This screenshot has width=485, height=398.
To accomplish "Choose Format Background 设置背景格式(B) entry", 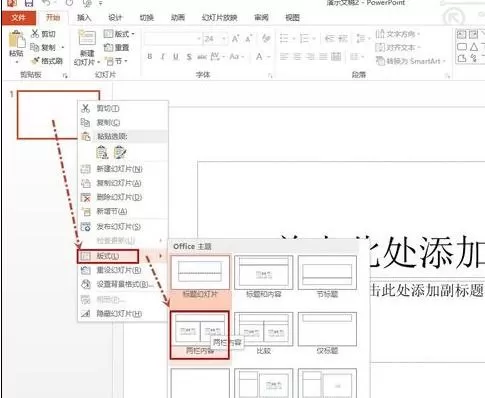I will 122,284.
